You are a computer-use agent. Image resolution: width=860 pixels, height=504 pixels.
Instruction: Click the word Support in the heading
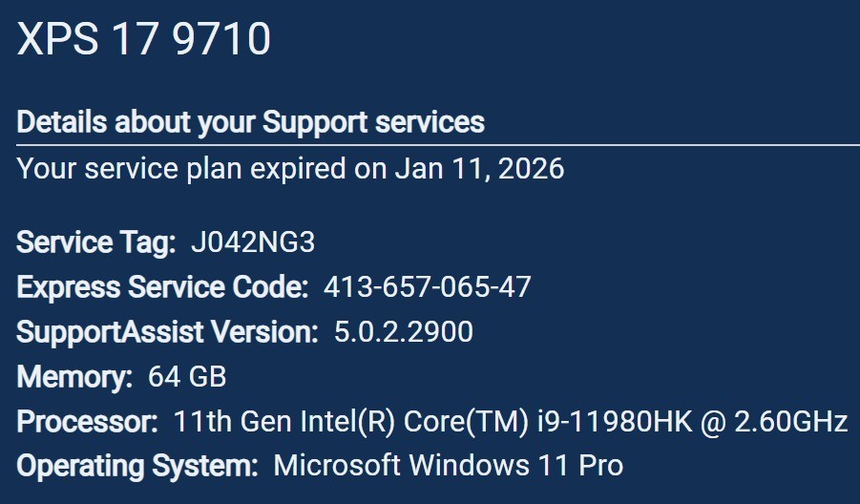tap(314, 122)
